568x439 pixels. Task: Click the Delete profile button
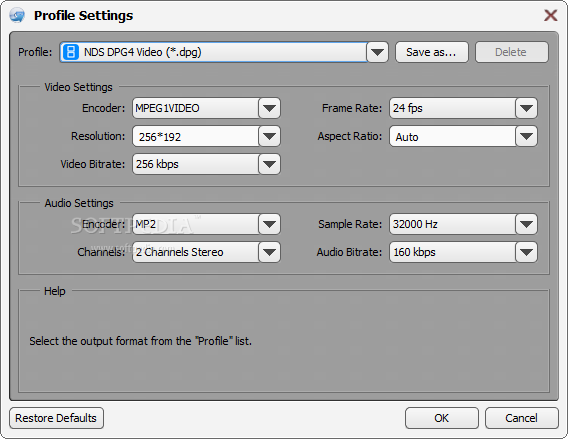511,52
